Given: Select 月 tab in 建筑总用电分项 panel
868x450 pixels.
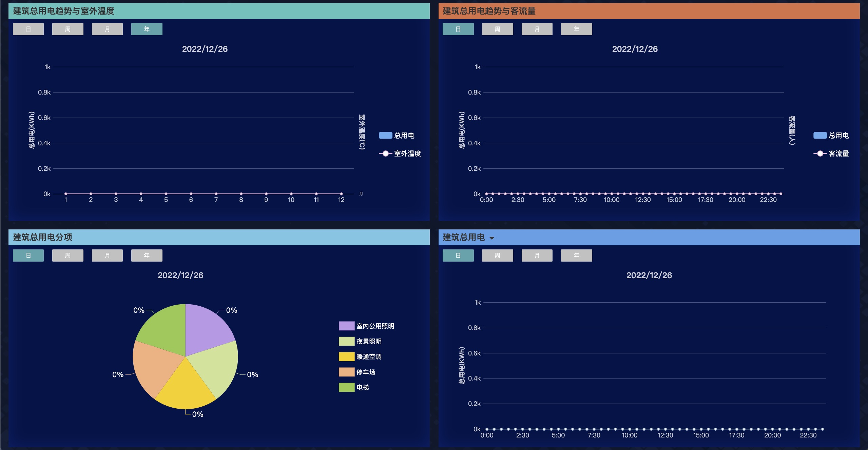Looking at the screenshot, I should (107, 255).
